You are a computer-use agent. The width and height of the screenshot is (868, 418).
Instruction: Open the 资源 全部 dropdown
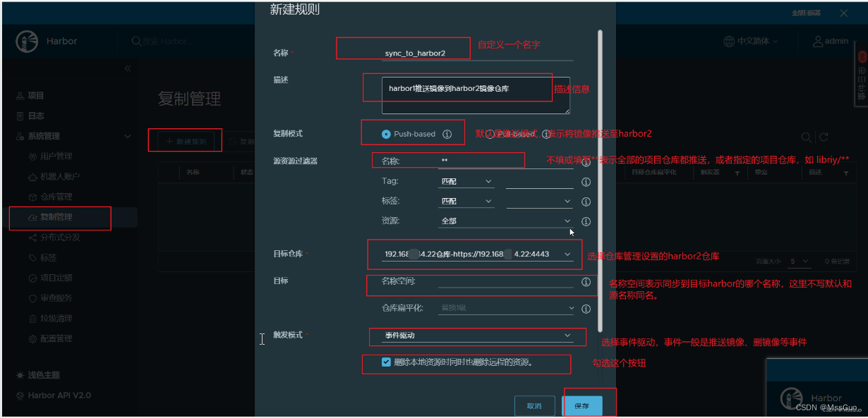pyautogui.click(x=505, y=221)
